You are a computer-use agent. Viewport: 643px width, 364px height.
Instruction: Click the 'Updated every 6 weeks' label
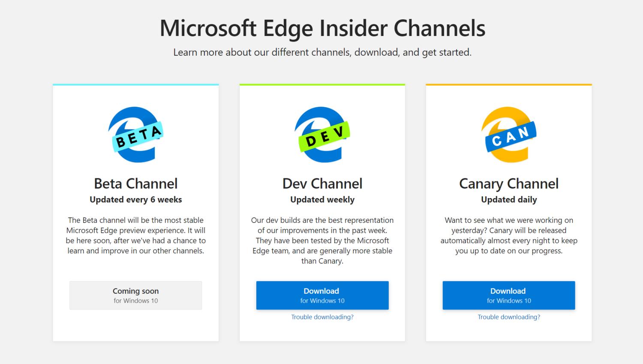pos(135,199)
